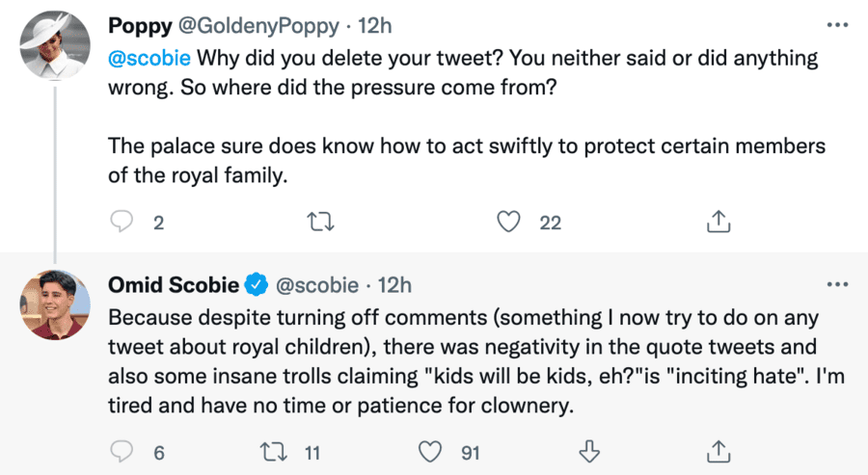Reply to Omid Scobie's tweet

(x=122, y=450)
